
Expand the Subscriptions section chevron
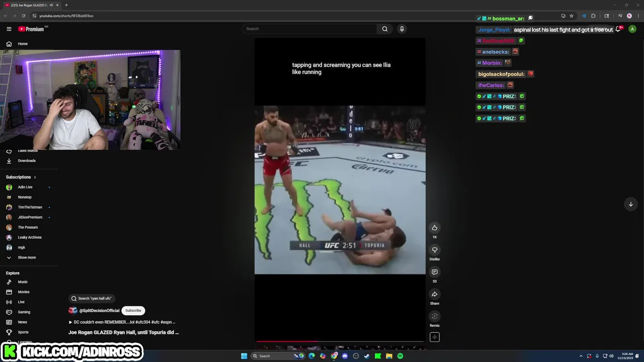click(35, 177)
